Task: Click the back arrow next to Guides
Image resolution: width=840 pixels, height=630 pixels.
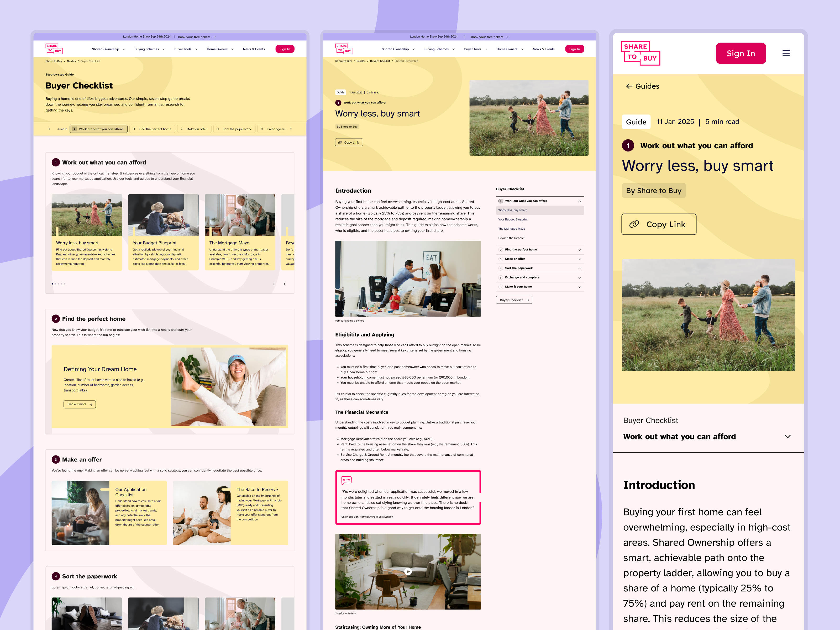Action: [629, 86]
